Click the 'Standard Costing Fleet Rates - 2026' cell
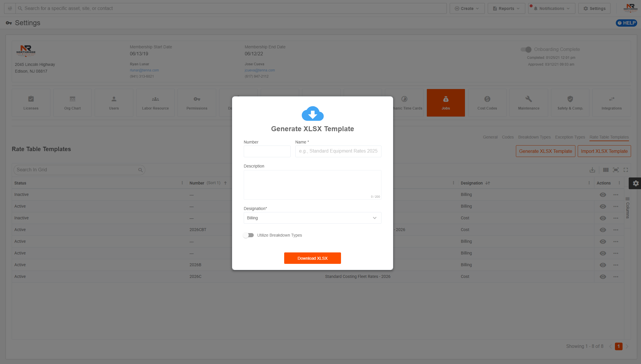The height and width of the screenshot is (364, 641). [x=357, y=277]
